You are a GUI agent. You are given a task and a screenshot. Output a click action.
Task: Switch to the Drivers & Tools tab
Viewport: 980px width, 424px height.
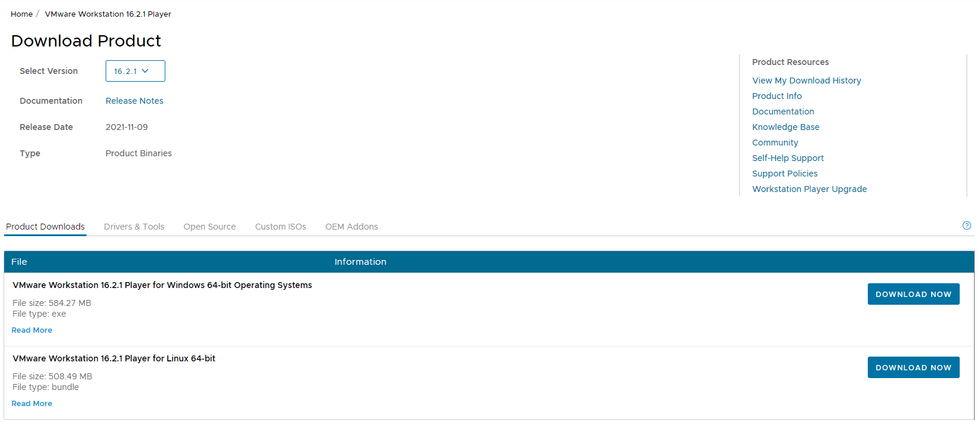click(134, 227)
